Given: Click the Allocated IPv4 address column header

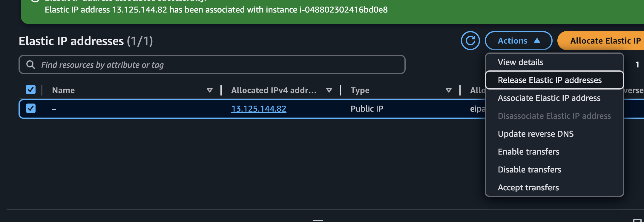Looking at the screenshot, I should [x=274, y=90].
